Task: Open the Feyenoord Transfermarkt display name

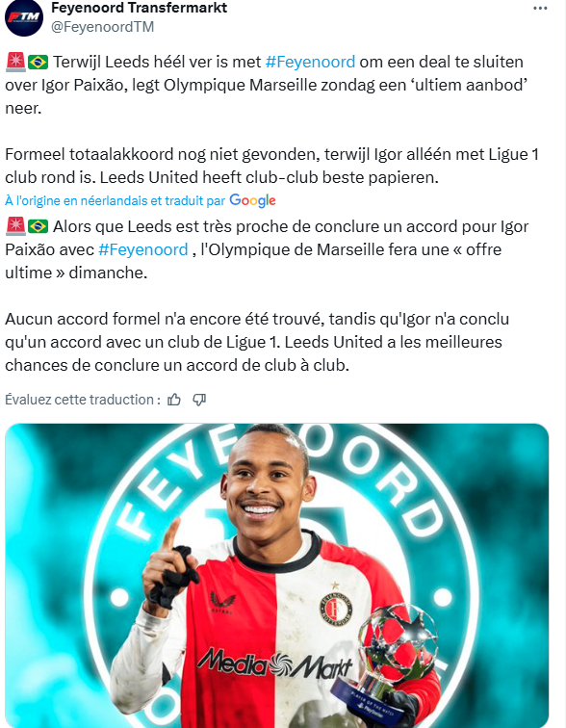Action: point(140,8)
